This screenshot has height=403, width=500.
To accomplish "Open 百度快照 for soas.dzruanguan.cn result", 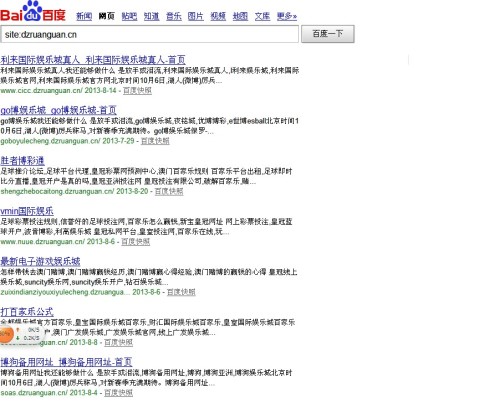I will point(118,393).
